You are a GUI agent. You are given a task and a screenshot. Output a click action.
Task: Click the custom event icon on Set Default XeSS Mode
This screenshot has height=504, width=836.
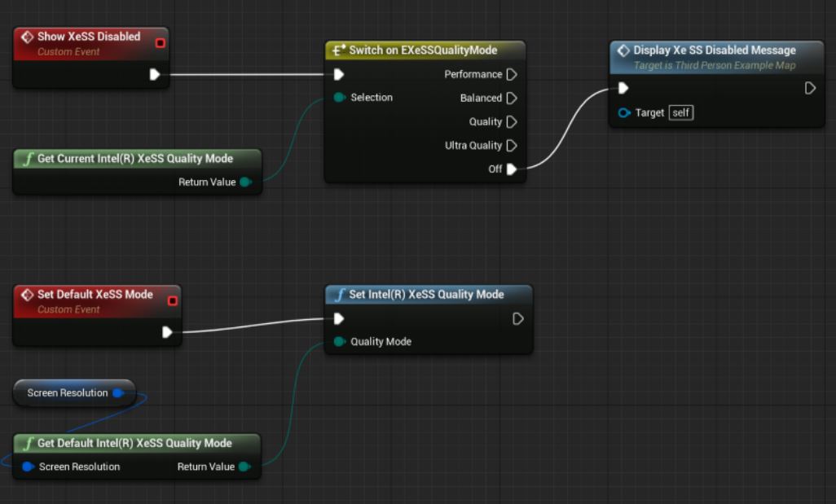26,294
